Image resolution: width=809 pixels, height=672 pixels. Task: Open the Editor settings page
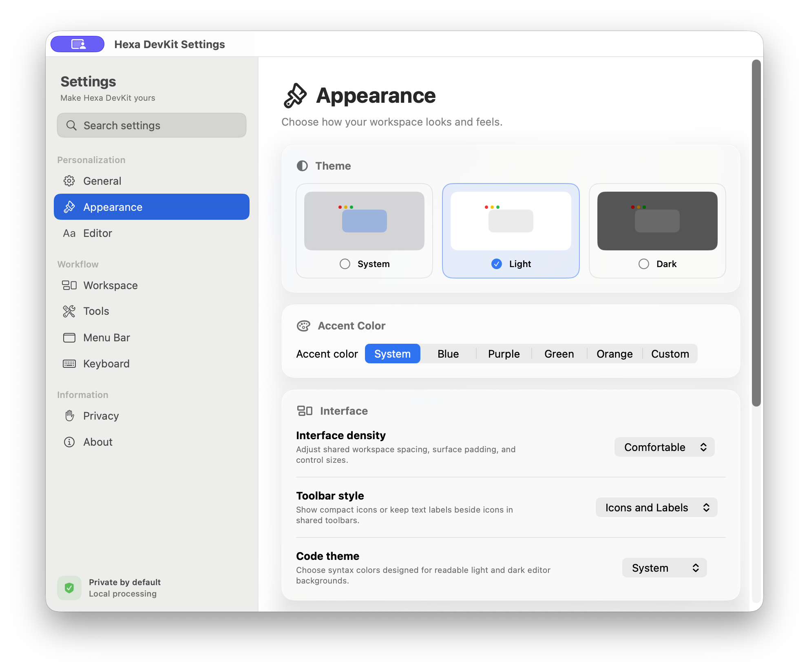point(152,233)
